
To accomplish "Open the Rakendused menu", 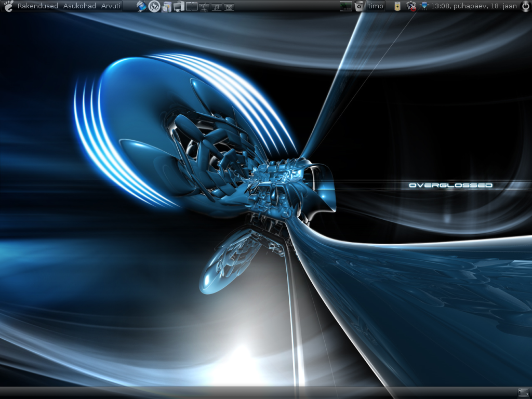I will point(37,6).
